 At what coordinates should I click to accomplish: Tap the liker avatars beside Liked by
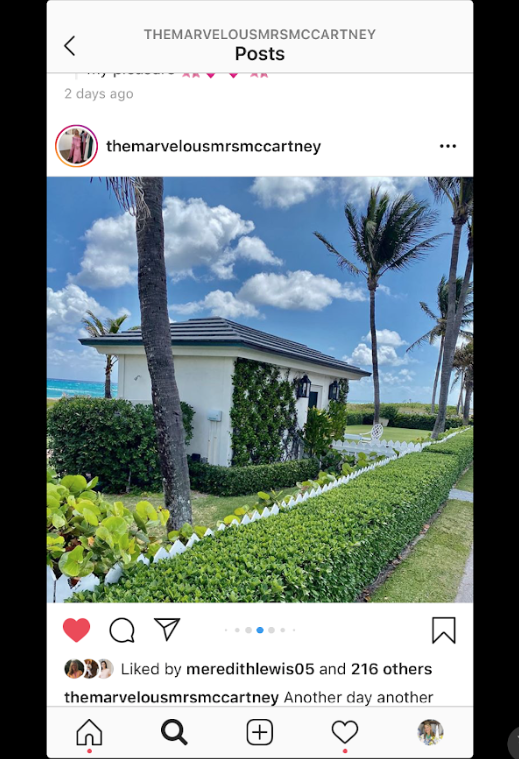coord(89,669)
